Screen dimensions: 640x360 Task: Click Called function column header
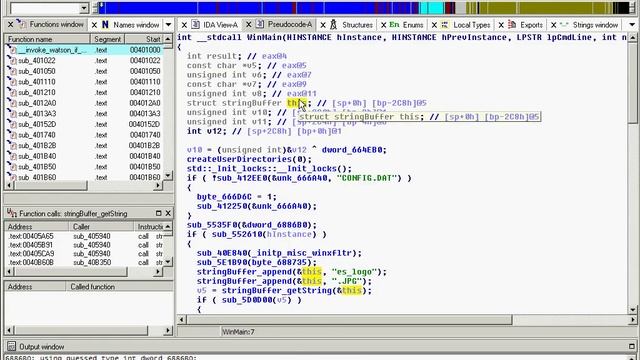[119, 287]
